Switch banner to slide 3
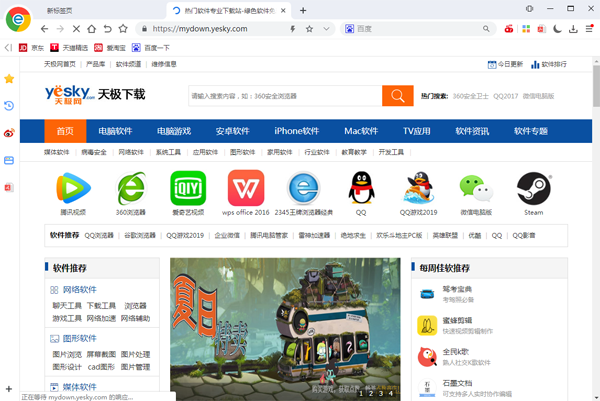The image size is (600, 401). 381,393
